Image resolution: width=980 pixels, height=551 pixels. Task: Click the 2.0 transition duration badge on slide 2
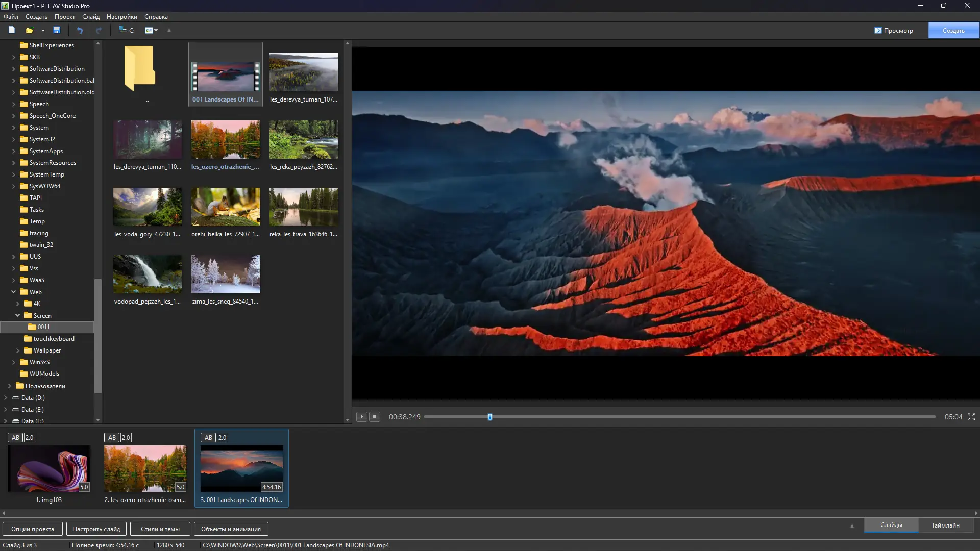pyautogui.click(x=126, y=438)
